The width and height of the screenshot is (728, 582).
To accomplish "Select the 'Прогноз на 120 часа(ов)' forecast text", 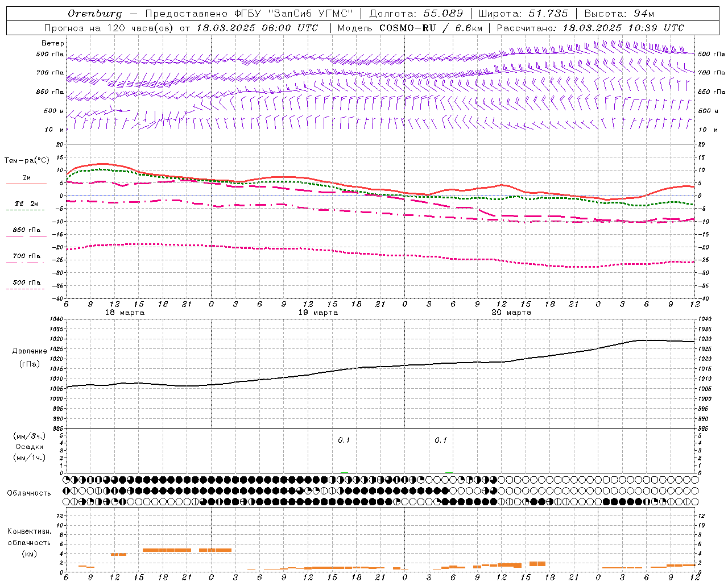I will 110,28.
